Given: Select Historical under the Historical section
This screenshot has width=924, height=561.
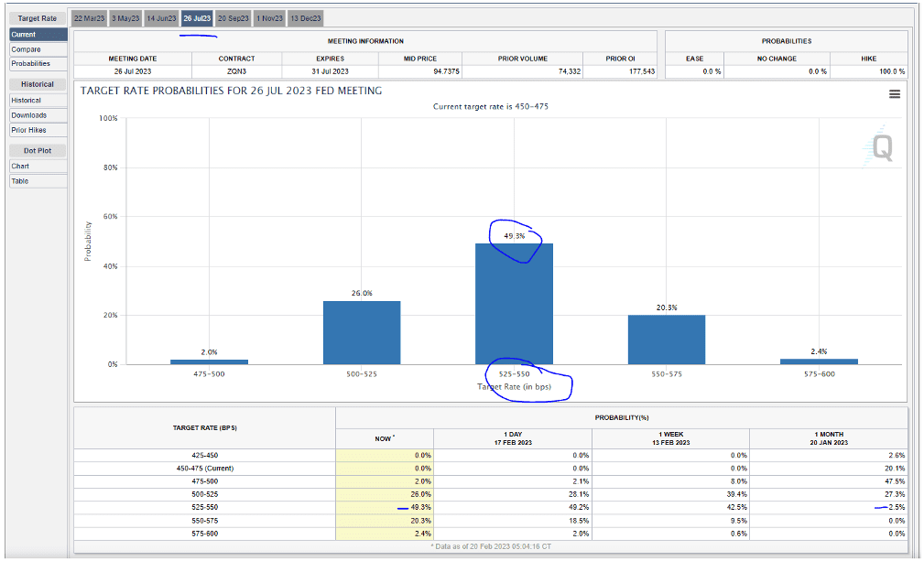Looking at the screenshot, I should coord(38,101).
